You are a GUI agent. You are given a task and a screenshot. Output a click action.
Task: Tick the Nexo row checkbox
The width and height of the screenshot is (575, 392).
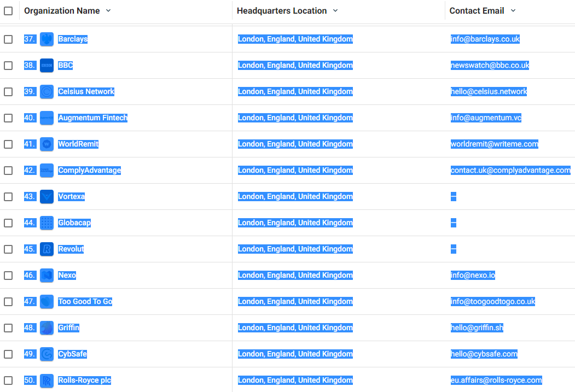[x=8, y=276]
